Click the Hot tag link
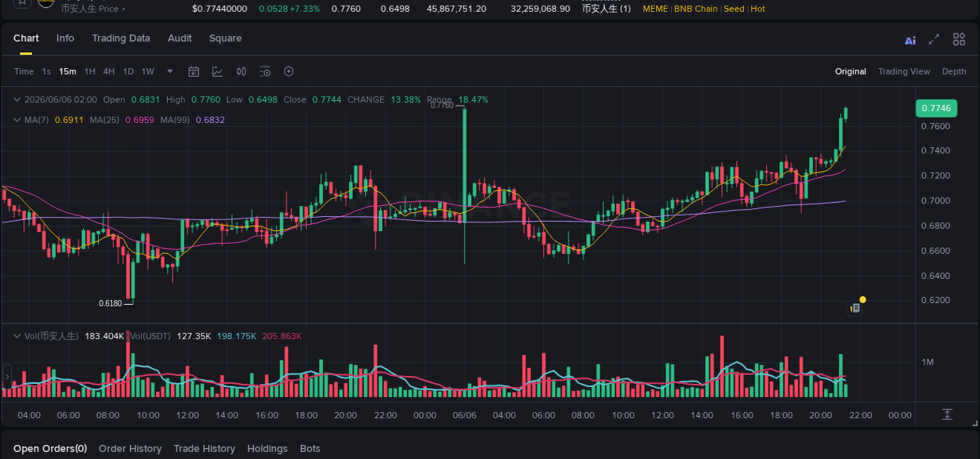The image size is (980, 459). (x=757, y=9)
